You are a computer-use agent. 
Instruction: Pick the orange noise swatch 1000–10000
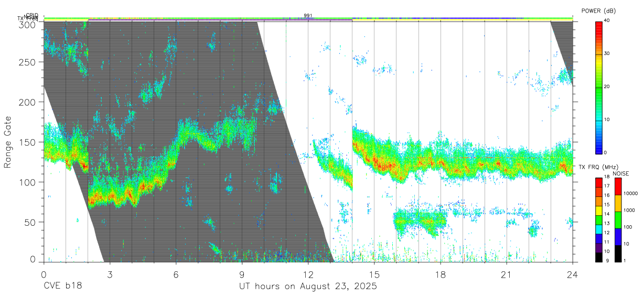click(x=618, y=203)
